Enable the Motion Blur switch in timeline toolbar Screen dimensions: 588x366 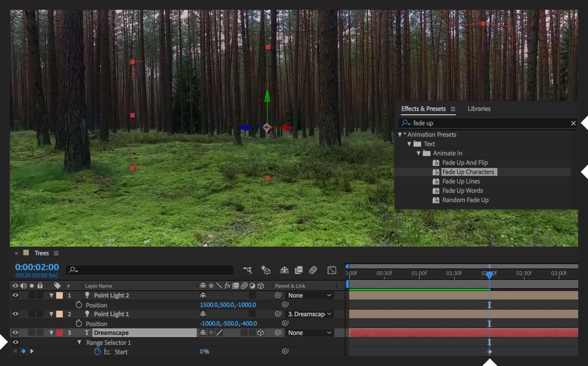(x=313, y=270)
